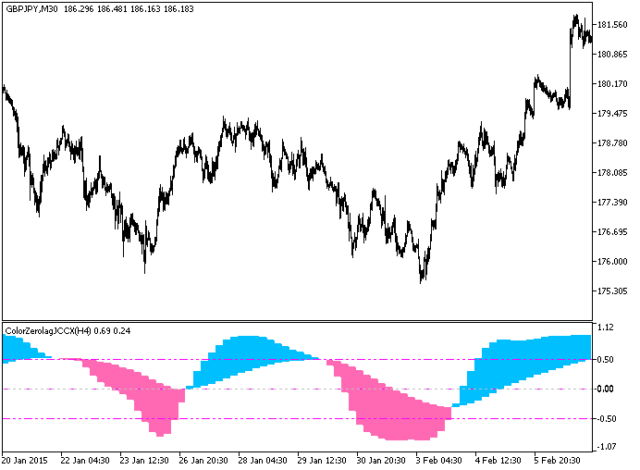The image size is (640, 470).
Task: Click the 178.780 price axis value
Action: pyautogui.click(x=611, y=143)
